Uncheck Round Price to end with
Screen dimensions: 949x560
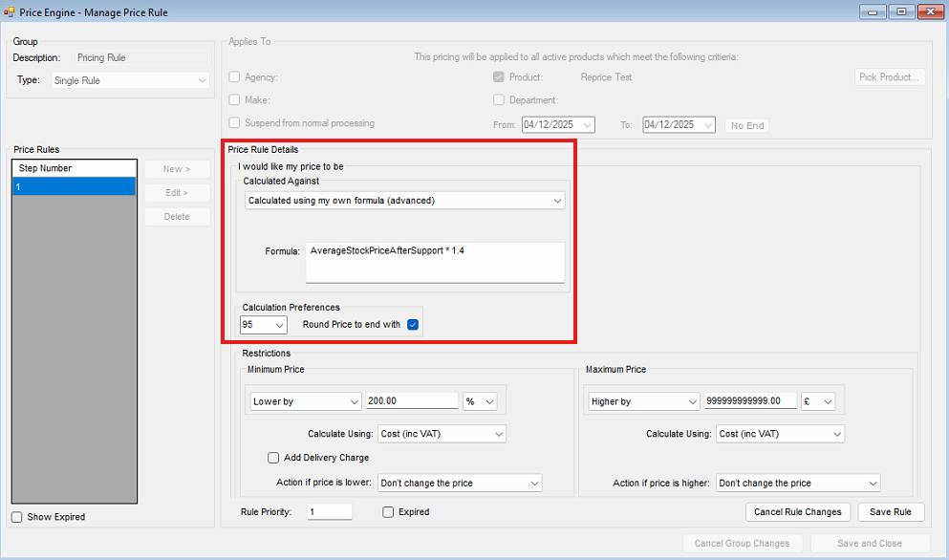(x=413, y=325)
